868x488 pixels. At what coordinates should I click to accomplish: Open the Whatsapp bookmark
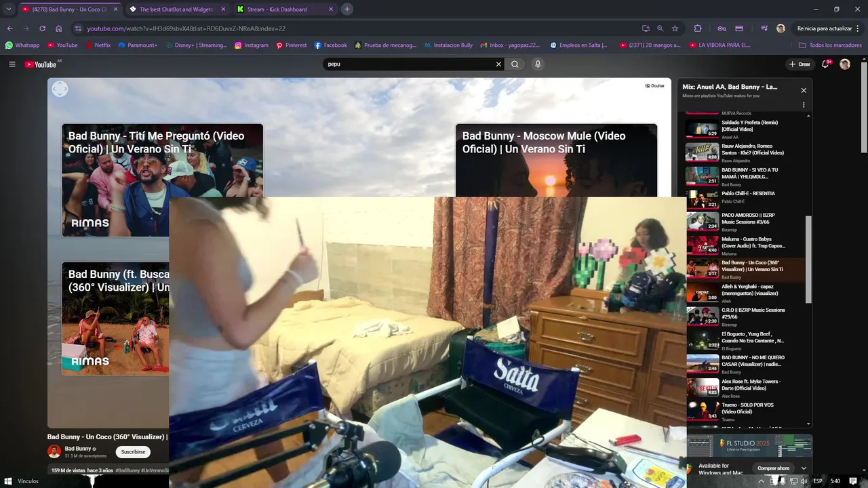click(22, 45)
